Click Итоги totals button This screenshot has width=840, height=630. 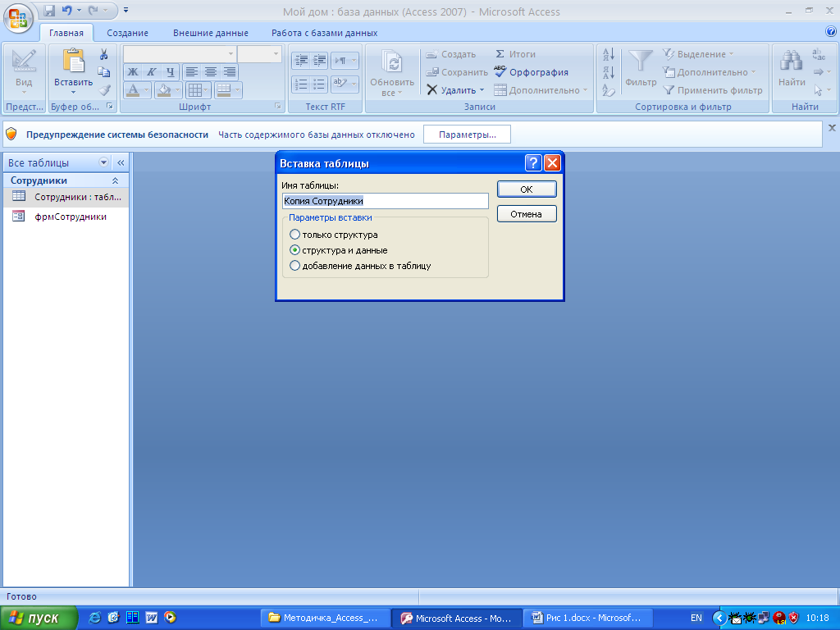[x=515, y=54]
